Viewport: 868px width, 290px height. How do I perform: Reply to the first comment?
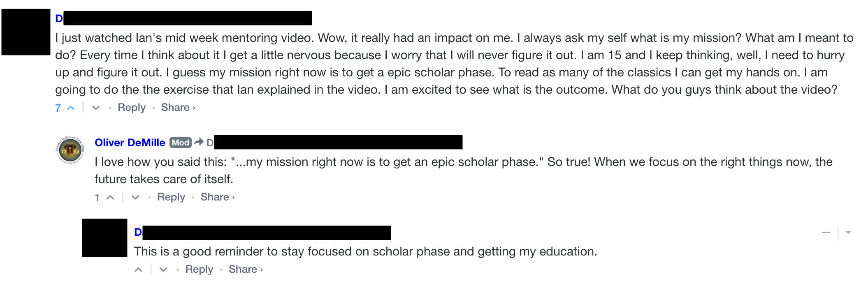[132, 108]
